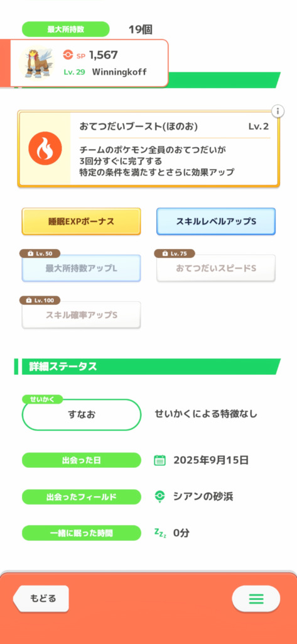Viewport: 297px width, 644px height.
Task: Tap the info icon on skill card
Action: (278, 111)
